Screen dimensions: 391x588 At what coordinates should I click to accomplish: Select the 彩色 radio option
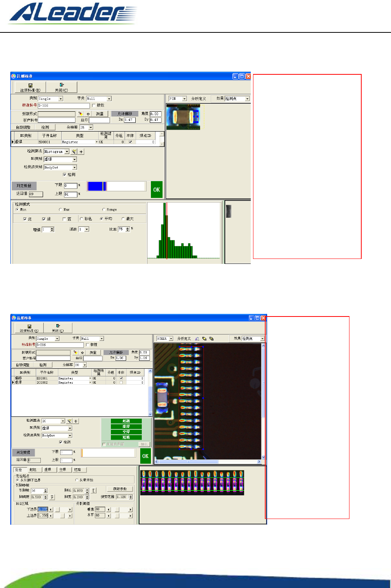(81, 218)
